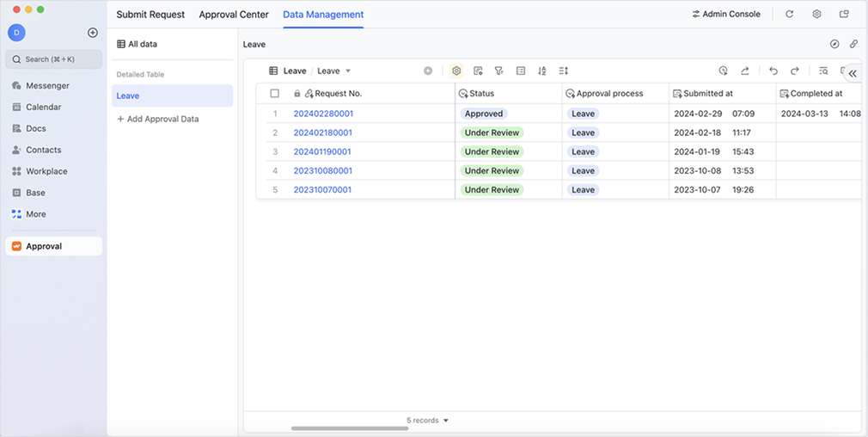Click the undo arrow in table toolbar
The height and width of the screenshot is (437, 868).
(x=773, y=71)
